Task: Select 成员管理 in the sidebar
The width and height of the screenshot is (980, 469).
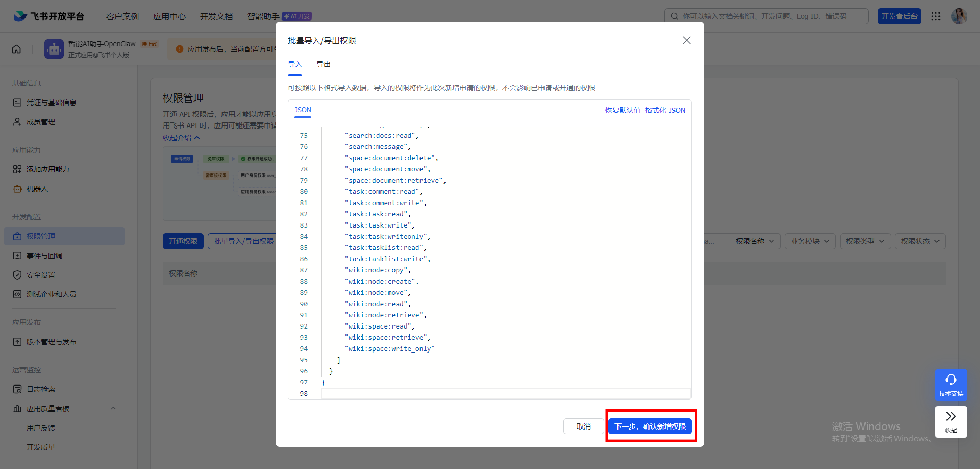Action: tap(40, 122)
